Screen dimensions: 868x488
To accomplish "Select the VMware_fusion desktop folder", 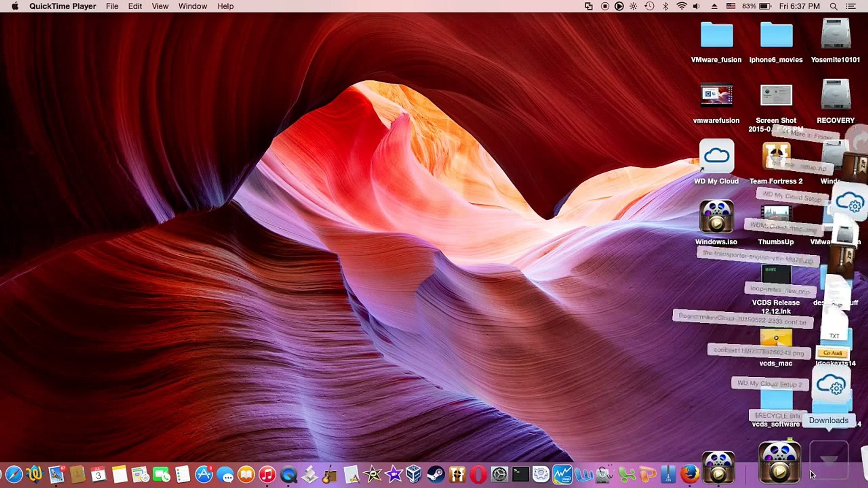I will click(x=716, y=35).
